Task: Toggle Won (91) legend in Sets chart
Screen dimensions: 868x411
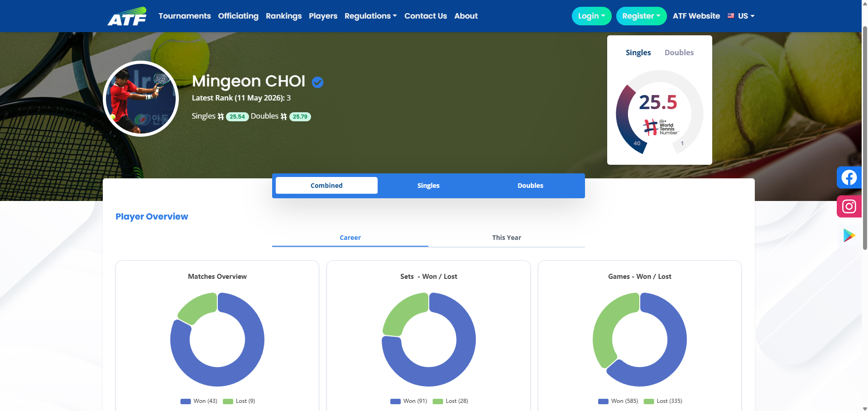Action: 409,401
